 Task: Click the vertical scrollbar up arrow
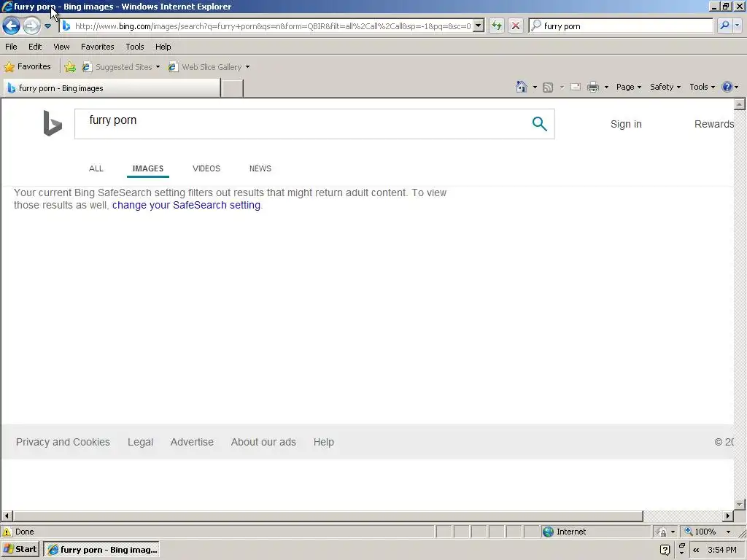point(740,104)
